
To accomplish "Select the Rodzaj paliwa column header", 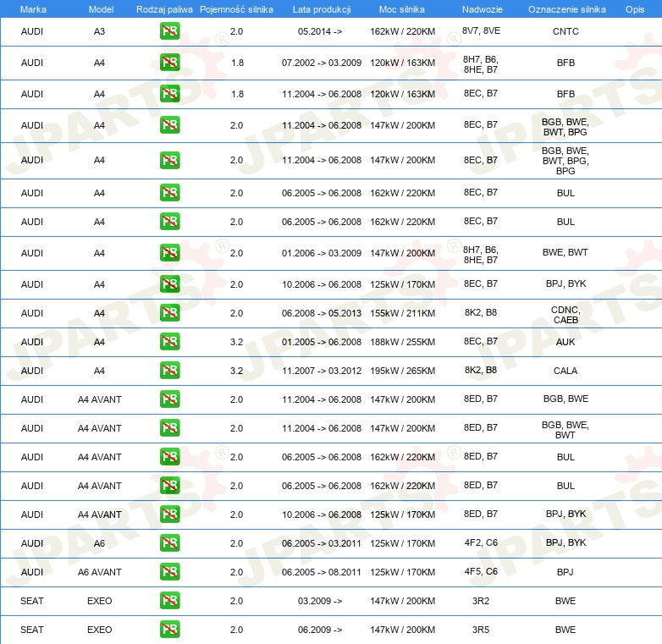I will [x=164, y=9].
